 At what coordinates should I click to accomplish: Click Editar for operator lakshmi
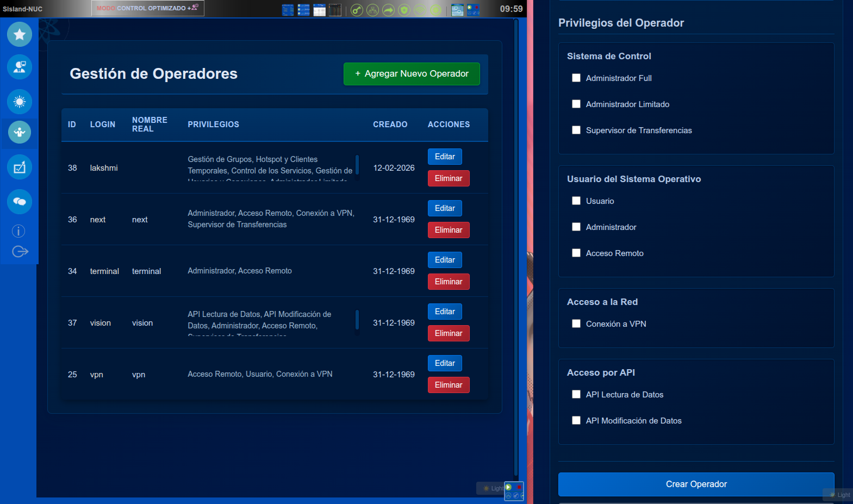(445, 157)
